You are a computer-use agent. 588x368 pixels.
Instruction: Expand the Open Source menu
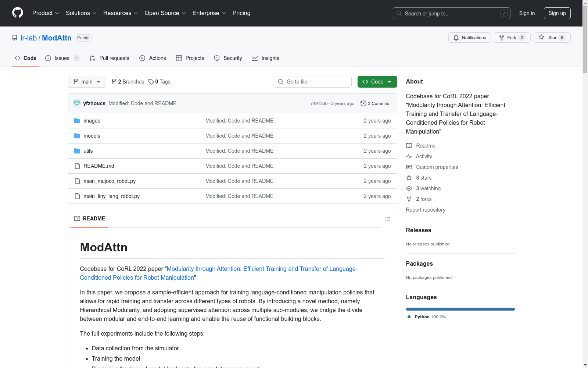pyautogui.click(x=165, y=13)
